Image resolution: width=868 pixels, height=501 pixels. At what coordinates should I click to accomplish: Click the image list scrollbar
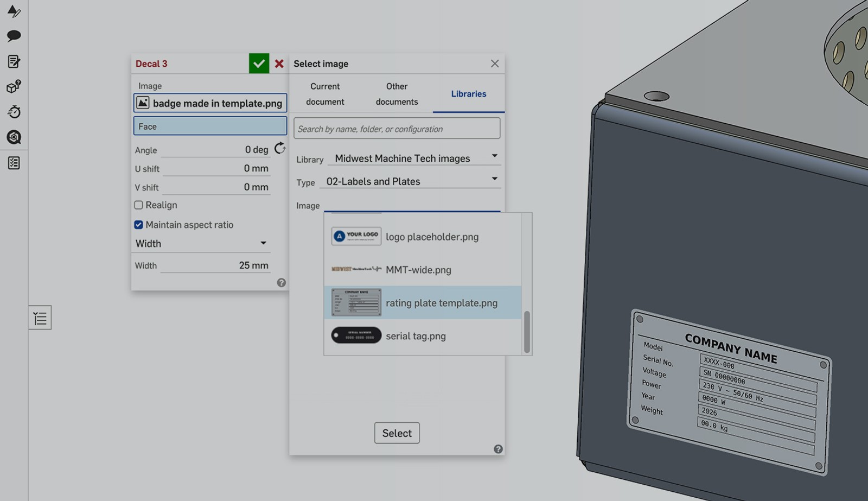coord(527,332)
